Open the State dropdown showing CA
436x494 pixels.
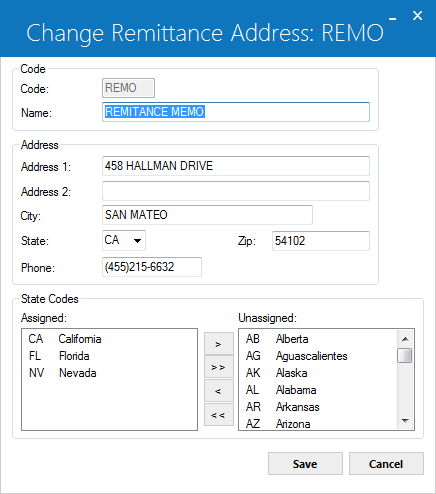124,240
